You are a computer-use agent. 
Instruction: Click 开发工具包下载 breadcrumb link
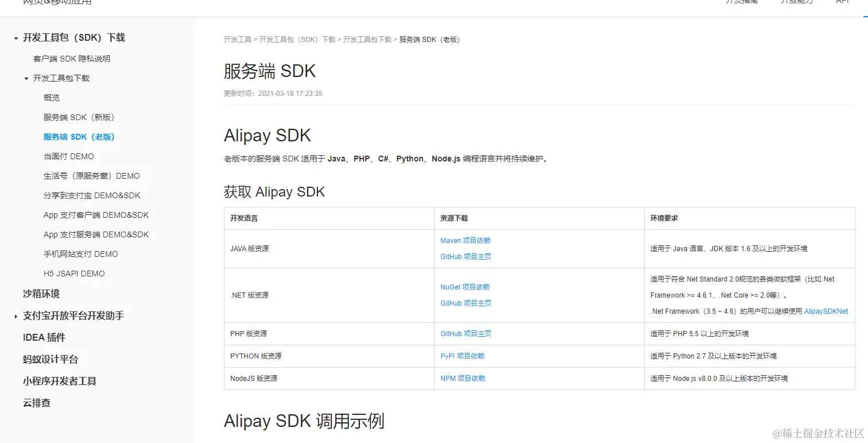click(367, 40)
